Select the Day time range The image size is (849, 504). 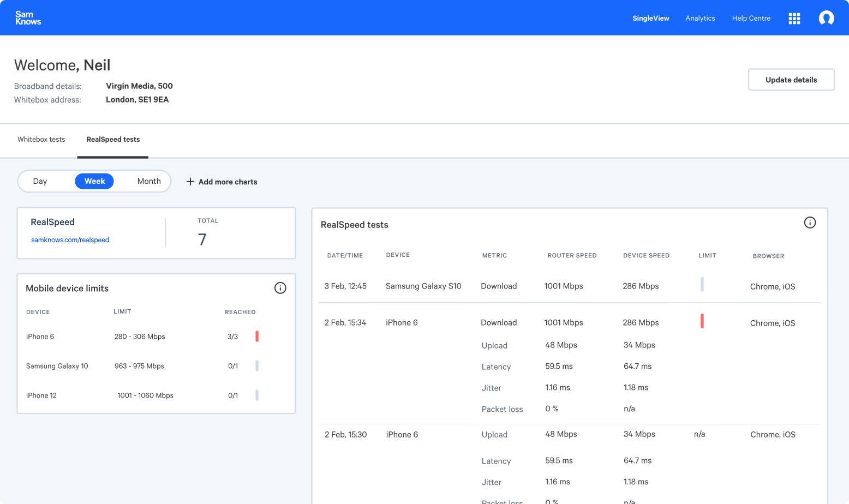click(x=40, y=181)
